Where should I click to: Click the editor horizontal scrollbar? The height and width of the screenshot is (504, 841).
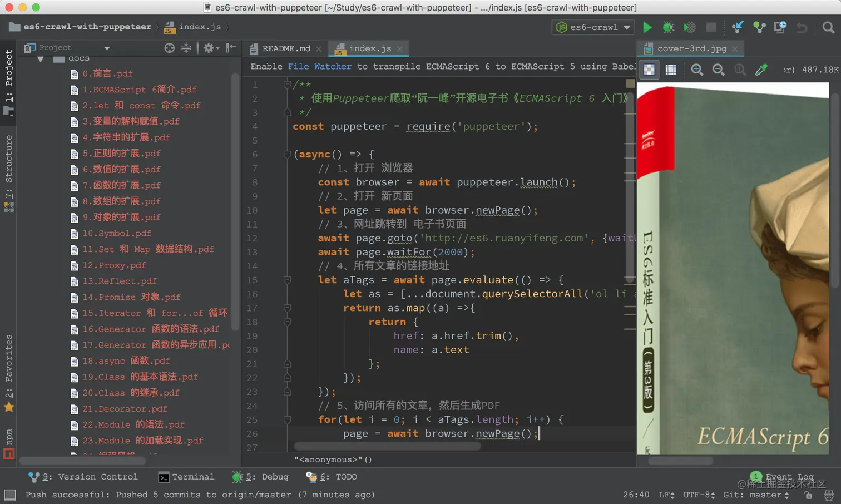(x=387, y=446)
